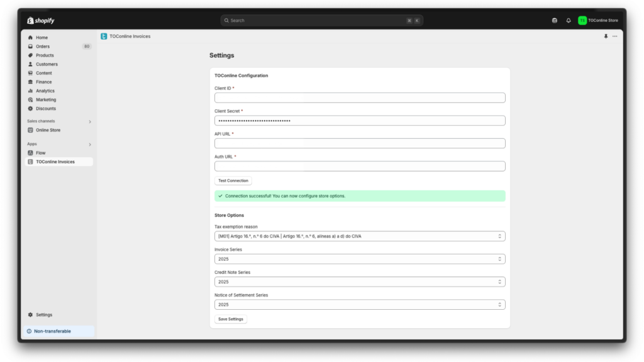The height and width of the screenshot is (362, 644).
Task: Expand the Sales channels section
Action: point(90,121)
